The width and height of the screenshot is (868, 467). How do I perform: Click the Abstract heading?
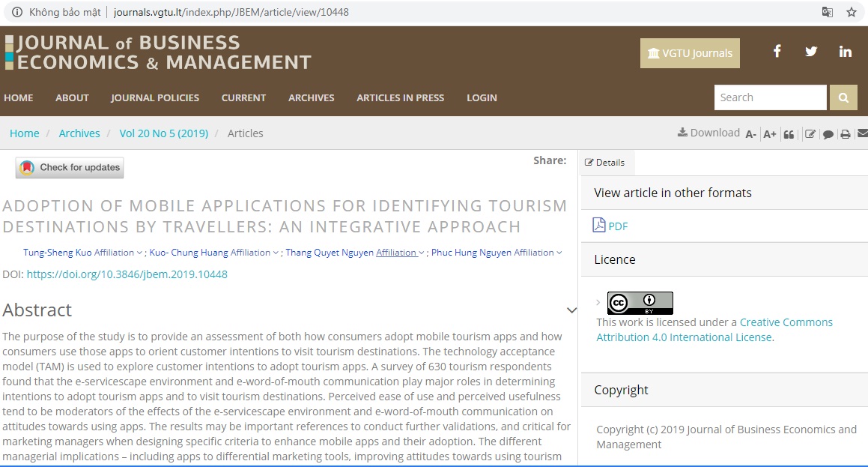click(x=37, y=310)
